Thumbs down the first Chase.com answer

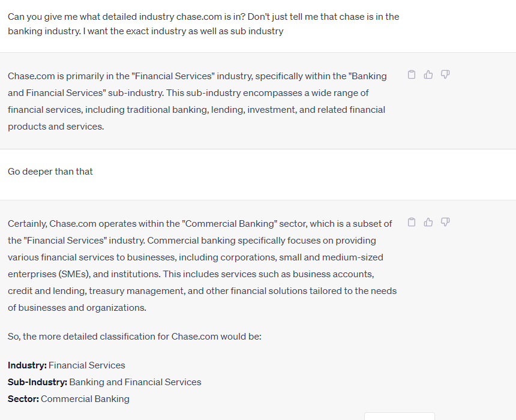pos(445,75)
